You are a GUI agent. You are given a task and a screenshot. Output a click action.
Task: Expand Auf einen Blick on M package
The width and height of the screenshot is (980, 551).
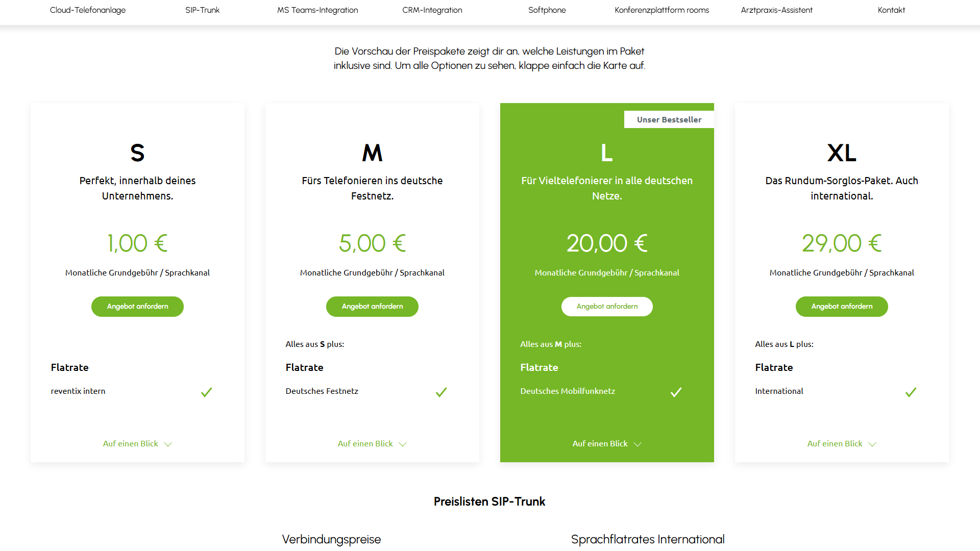(372, 444)
